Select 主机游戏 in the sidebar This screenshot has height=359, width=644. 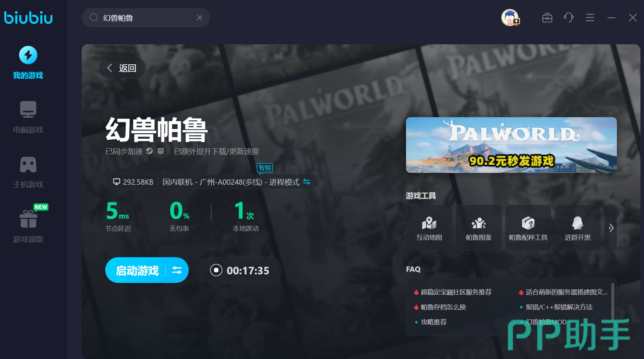tap(28, 172)
